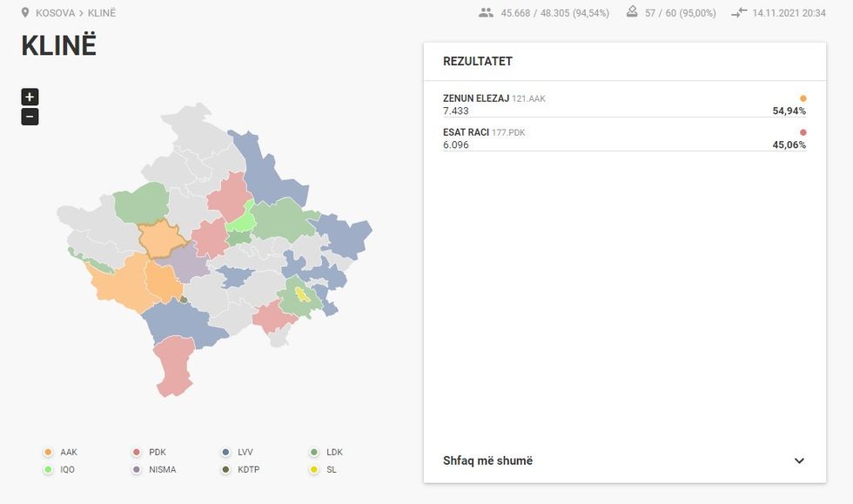Image resolution: width=853 pixels, height=504 pixels.
Task: Click the location pin icon in breadcrumb
Action: coord(25,13)
